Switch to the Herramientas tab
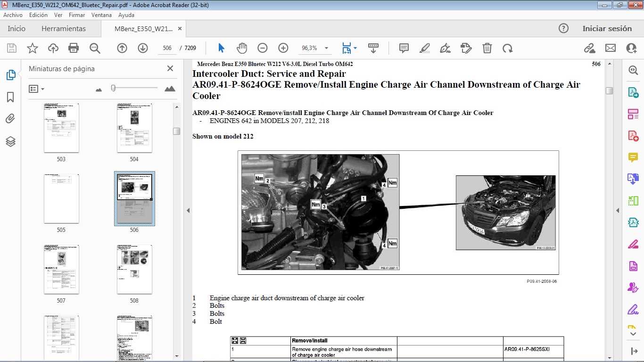This screenshot has width=644, height=362. (64, 28)
